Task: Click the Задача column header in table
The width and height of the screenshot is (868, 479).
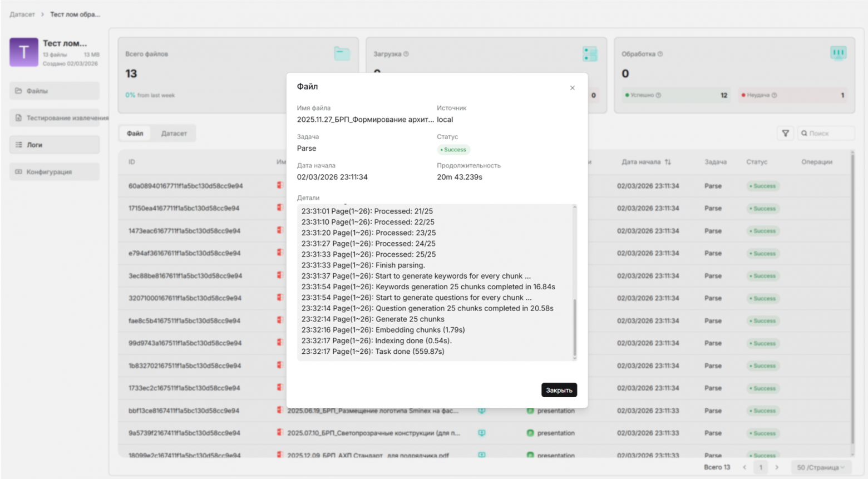Action: [x=716, y=162]
